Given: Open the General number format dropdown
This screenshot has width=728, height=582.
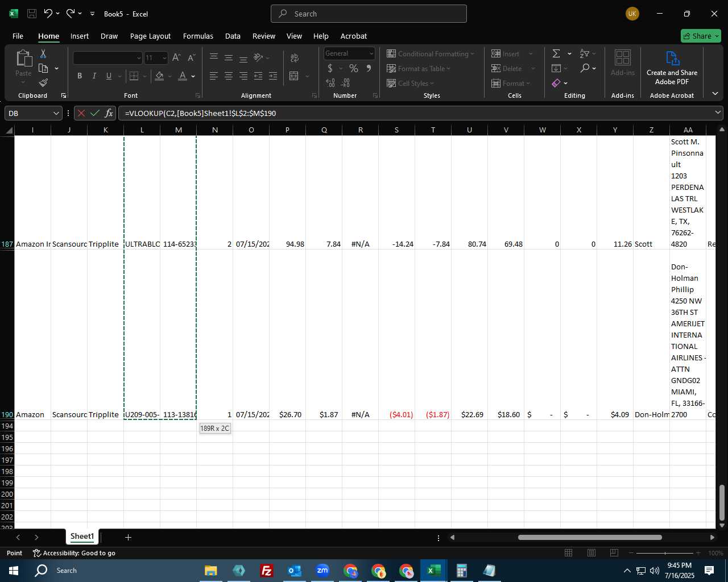Looking at the screenshot, I should click(371, 53).
